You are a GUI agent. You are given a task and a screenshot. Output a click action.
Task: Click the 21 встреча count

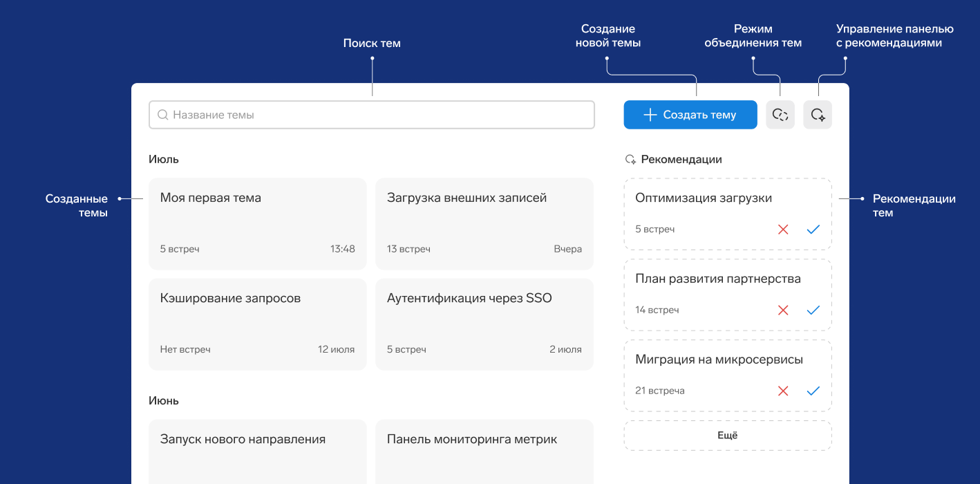pos(660,391)
